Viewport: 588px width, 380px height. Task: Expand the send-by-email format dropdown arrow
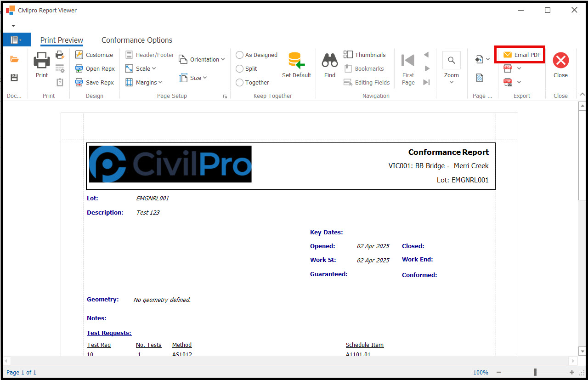(519, 82)
